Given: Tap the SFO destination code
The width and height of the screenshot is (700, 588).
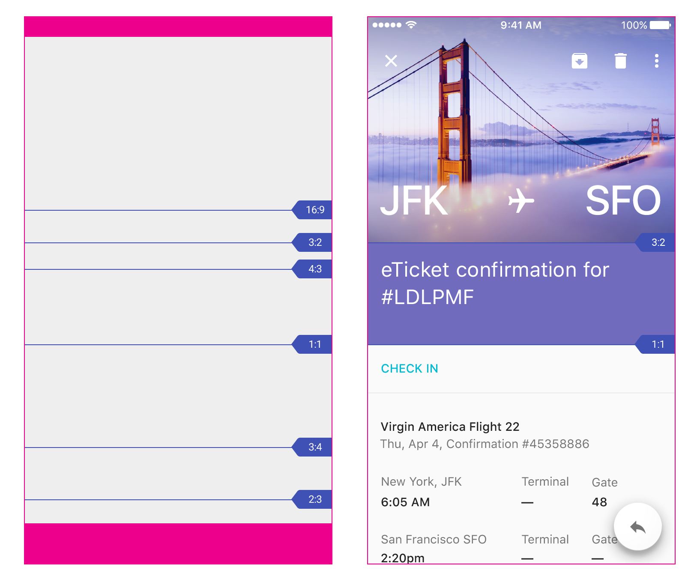Looking at the screenshot, I should point(623,201).
